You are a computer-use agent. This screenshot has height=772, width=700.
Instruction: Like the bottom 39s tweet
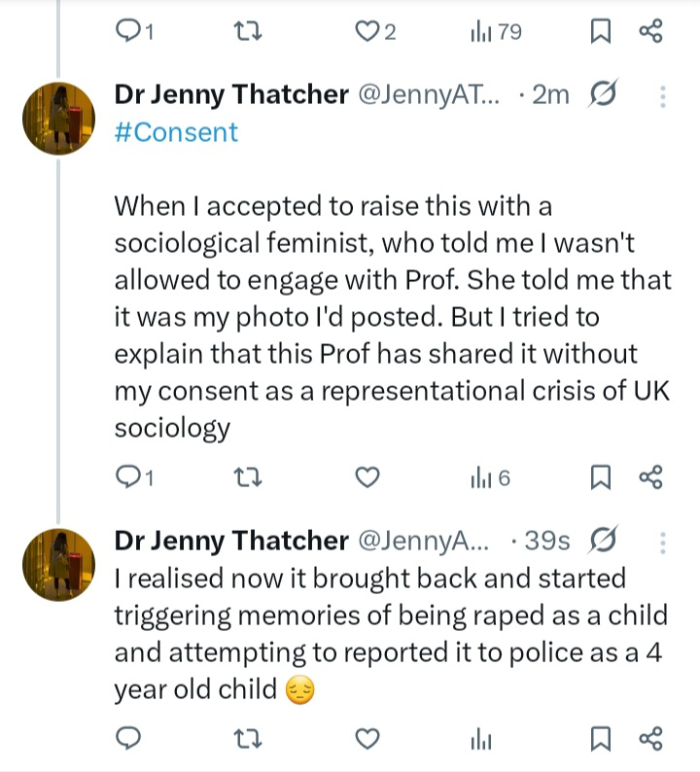pyautogui.click(x=367, y=739)
